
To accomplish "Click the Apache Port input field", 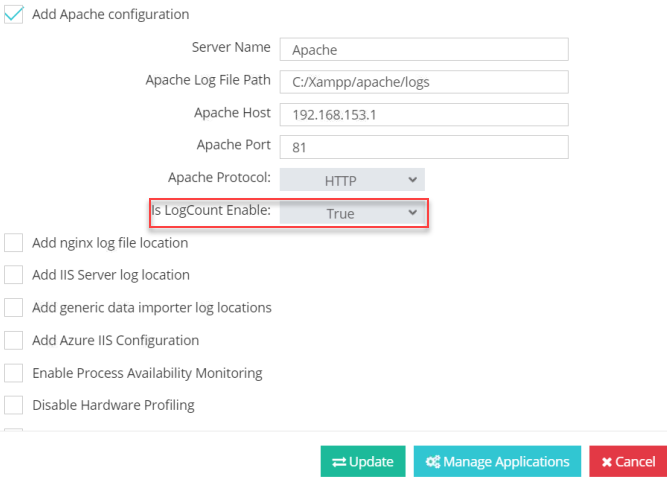I will pos(424,147).
